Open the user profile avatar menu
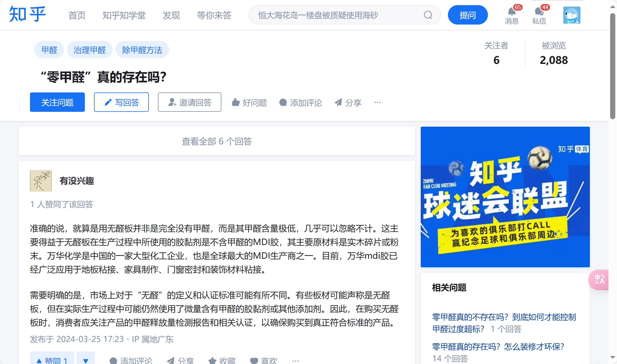The image size is (617, 364). (572, 15)
